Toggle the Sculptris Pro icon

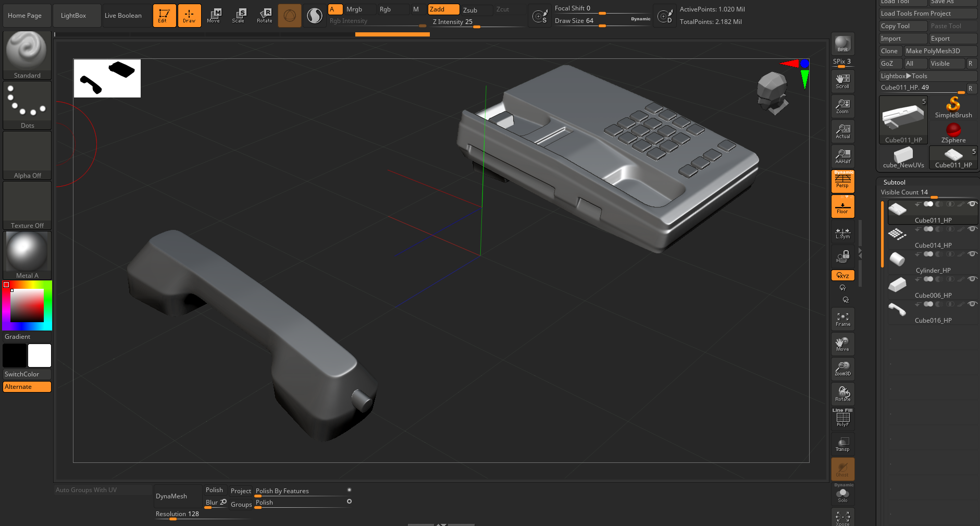pyautogui.click(x=315, y=16)
